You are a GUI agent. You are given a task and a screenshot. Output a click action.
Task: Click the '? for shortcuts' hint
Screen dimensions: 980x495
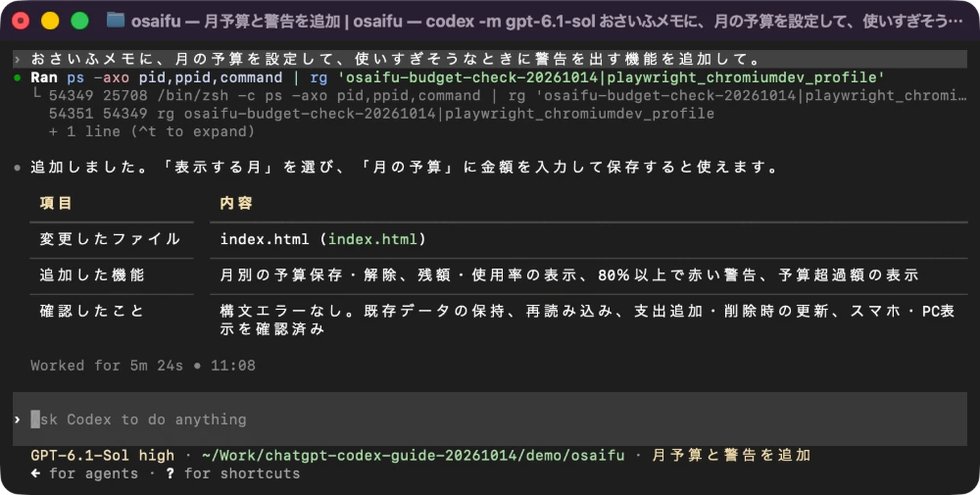pyautogui.click(x=233, y=473)
